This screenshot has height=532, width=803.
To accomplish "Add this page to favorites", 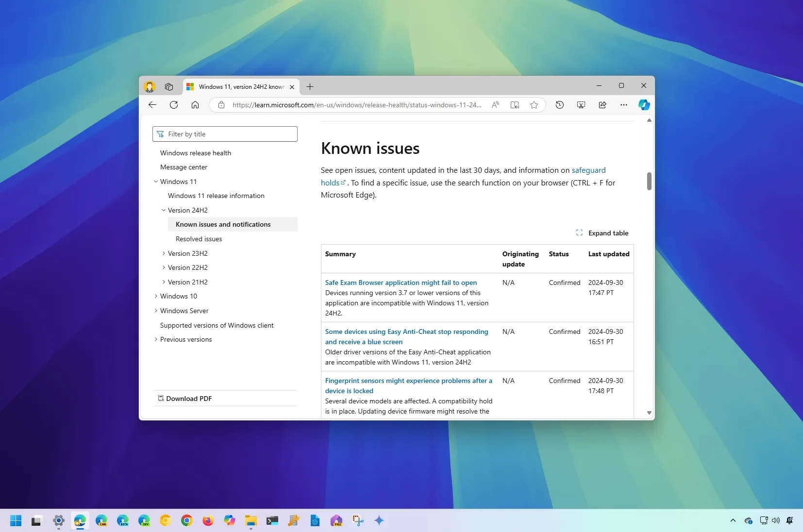I will click(534, 105).
